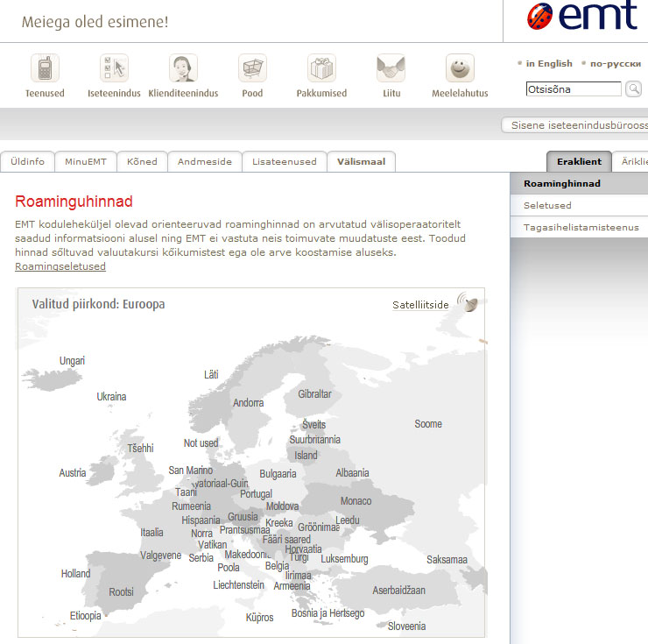
Task: Select Etioopia label on the map
Action: [86, 616]
